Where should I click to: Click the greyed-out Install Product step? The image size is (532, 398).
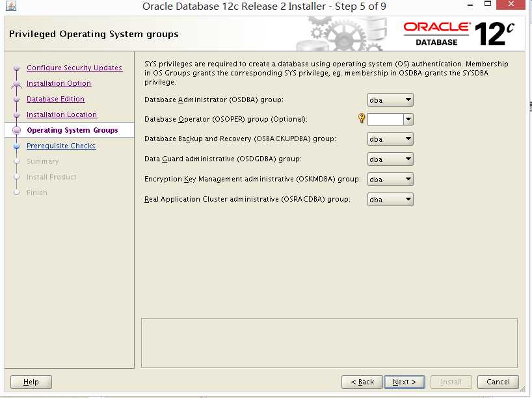[x=51, y=177]
